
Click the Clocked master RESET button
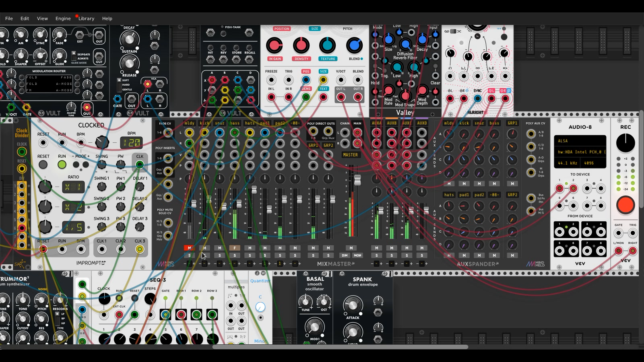[x=43, y=164]
